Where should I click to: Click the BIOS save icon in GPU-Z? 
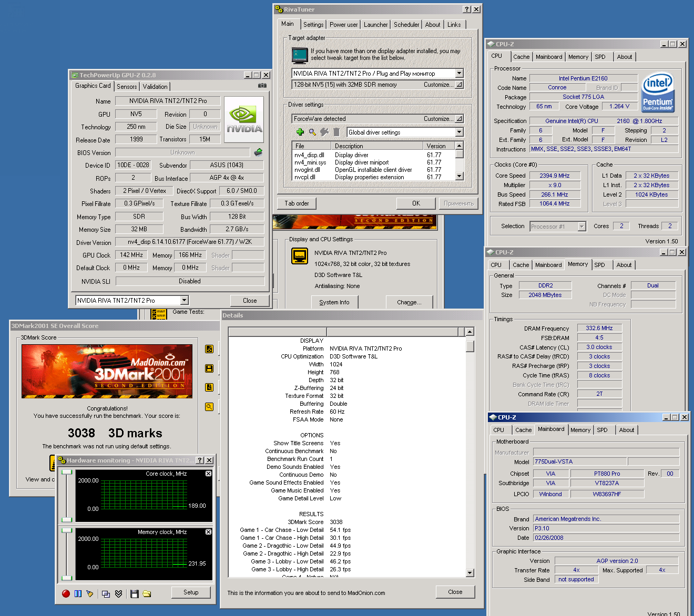click(258, 152)
